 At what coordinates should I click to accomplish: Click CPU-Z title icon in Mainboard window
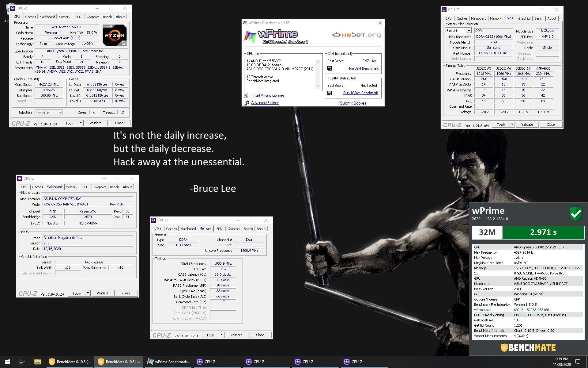(x=20, y=178)
